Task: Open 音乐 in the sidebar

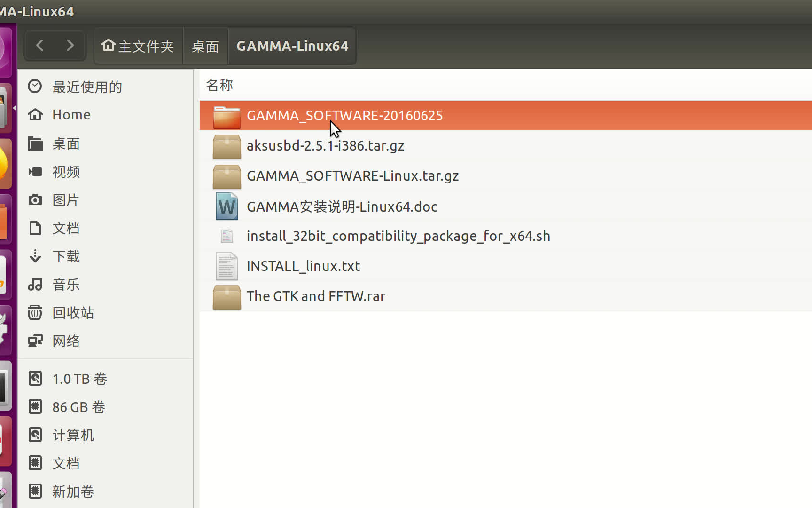Action: tap(66, 285)
